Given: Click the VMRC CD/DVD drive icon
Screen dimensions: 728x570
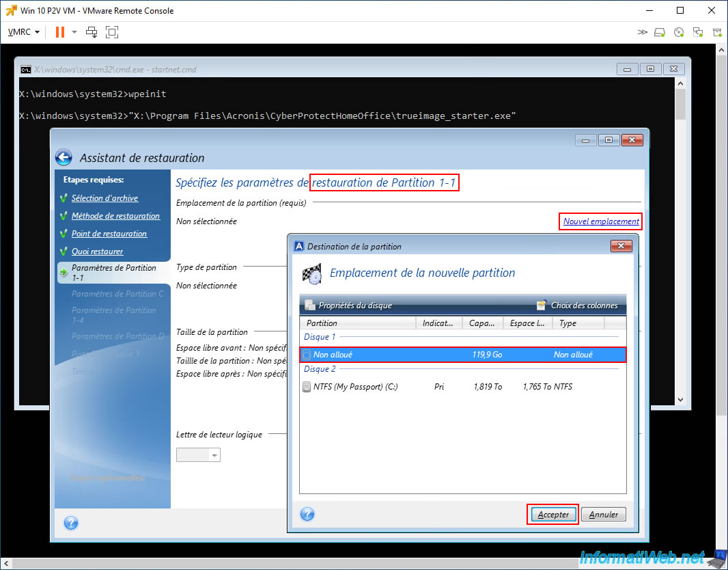Looking at the screenshot, I should click(679, 32).
